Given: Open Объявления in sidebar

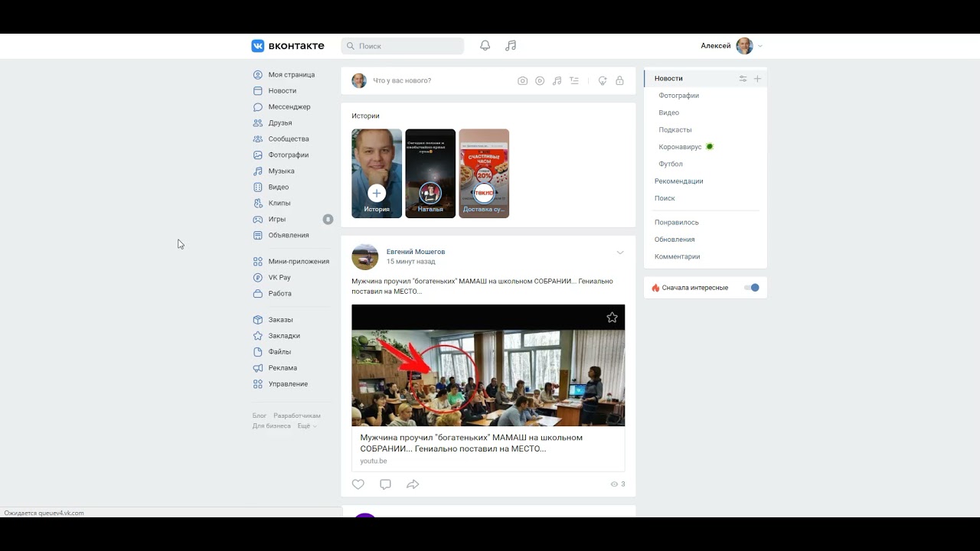Looking at the screenshot, I should [289, 236].
